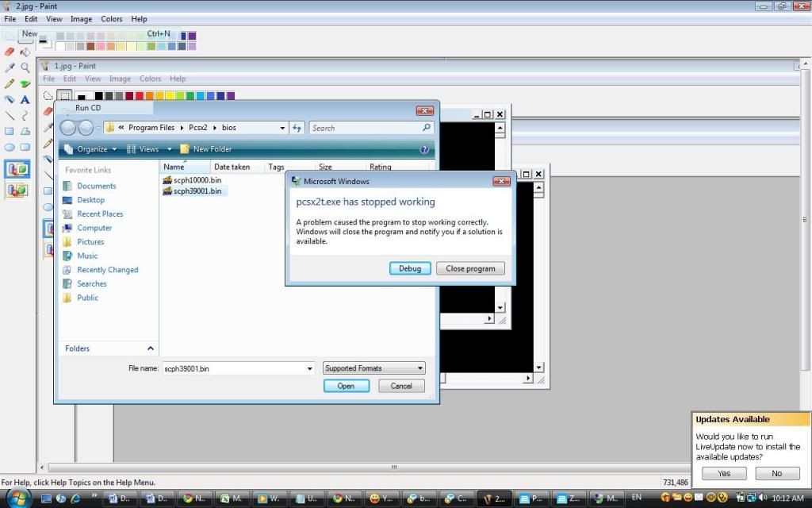The width and height of the screenshot is (812, 508).
Task: Select the Airbrush tool
Action: 10,99
